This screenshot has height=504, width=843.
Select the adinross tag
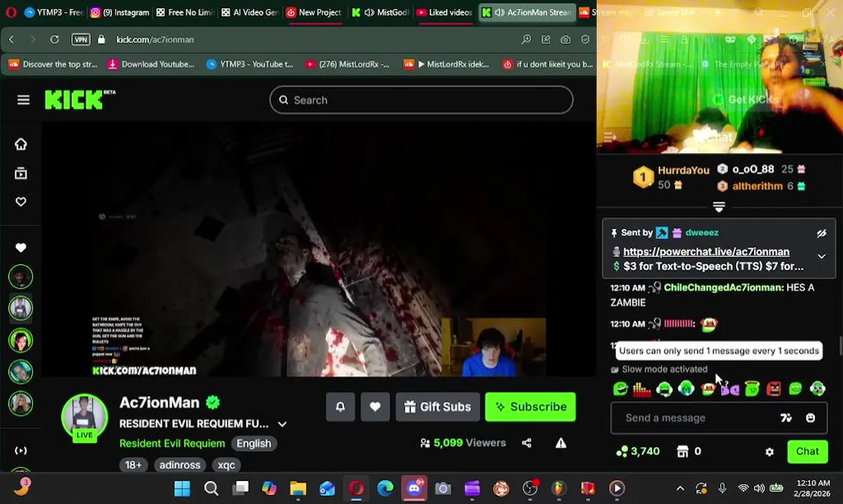coord(180,465)
